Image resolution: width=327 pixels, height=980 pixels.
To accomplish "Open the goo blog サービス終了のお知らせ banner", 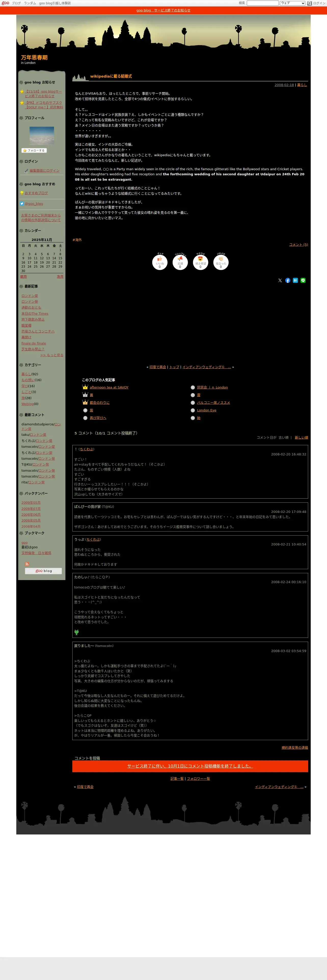I will tap(163, 10).
